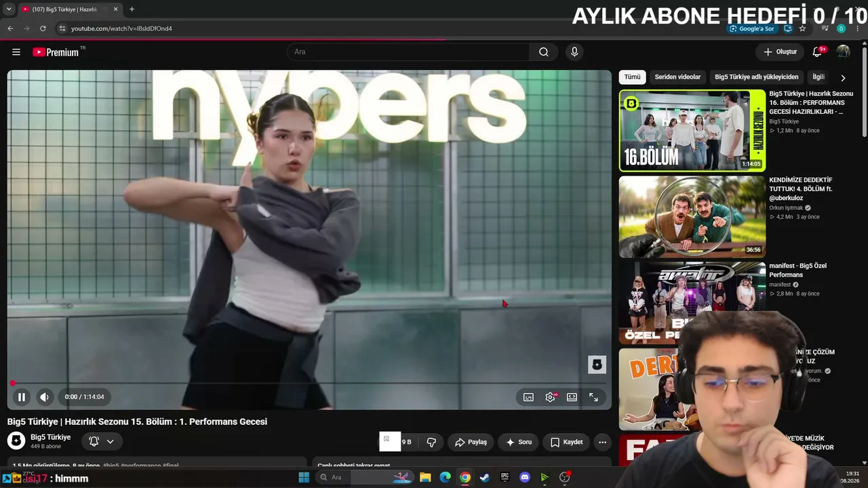
Task: Seek using the video progress bar
Action: point(309,384)
